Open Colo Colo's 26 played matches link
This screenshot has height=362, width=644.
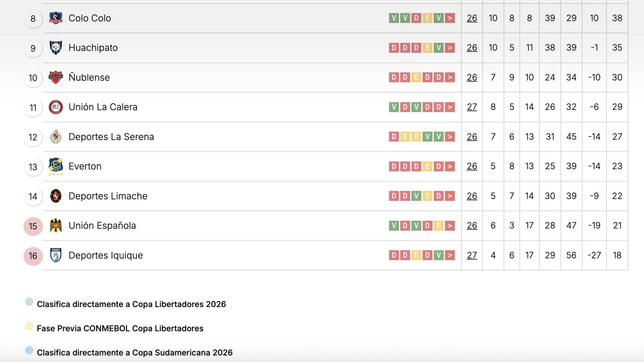pos(472,18)
